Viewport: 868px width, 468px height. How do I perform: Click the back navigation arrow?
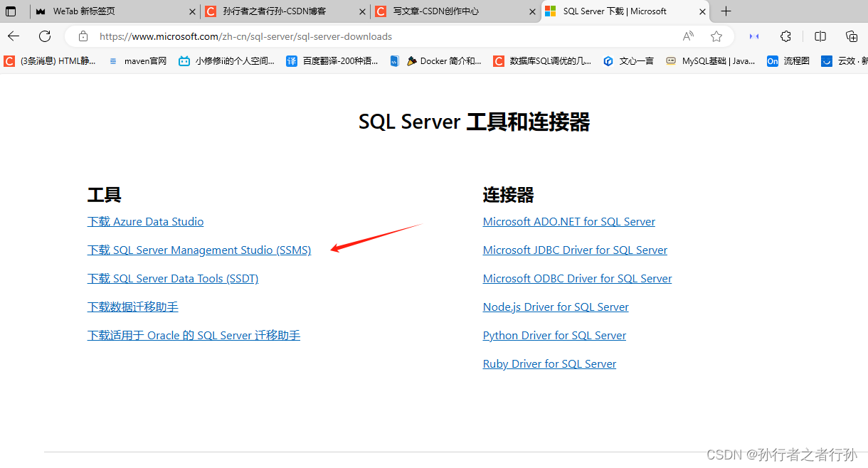[14, 36]
